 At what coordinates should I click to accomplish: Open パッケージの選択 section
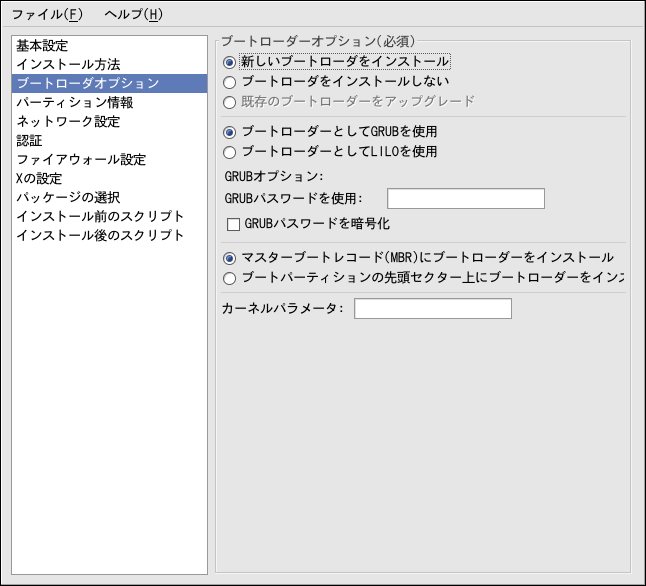point(68,197)
